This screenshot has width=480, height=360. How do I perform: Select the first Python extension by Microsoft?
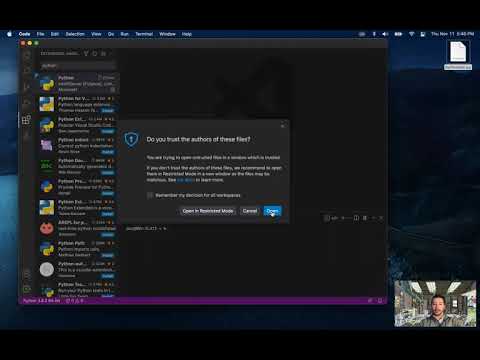point(77,83)
